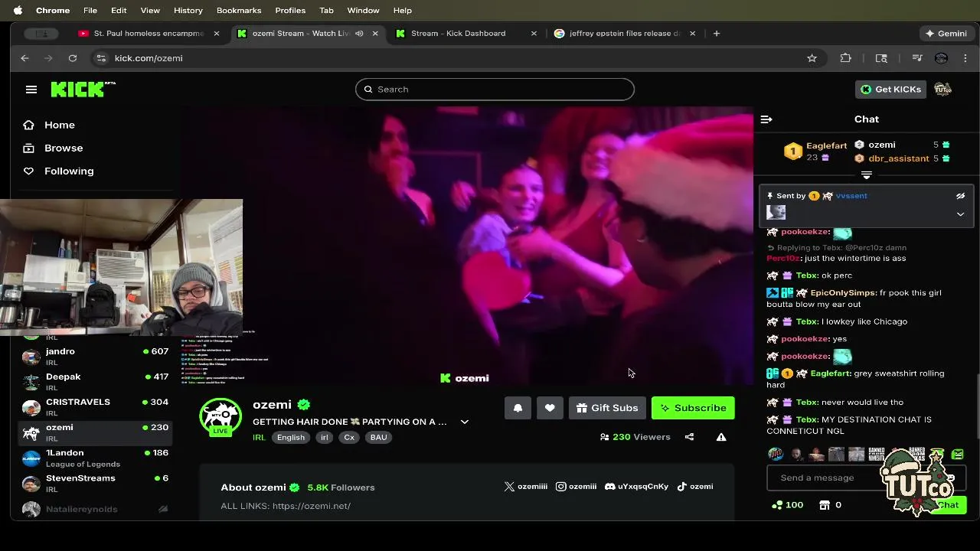Switch to St. Paul homeless encampment tab
980x551 pixels.
[x=149, y=34]
